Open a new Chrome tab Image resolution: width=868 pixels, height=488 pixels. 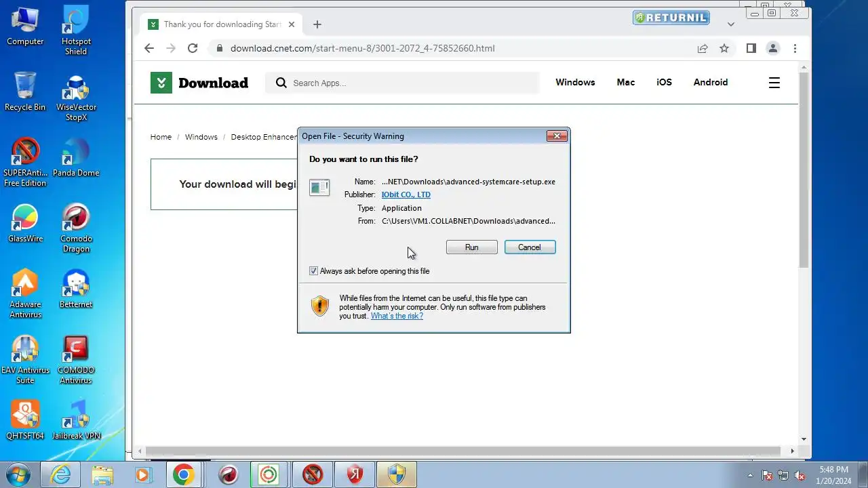[317, 24]
